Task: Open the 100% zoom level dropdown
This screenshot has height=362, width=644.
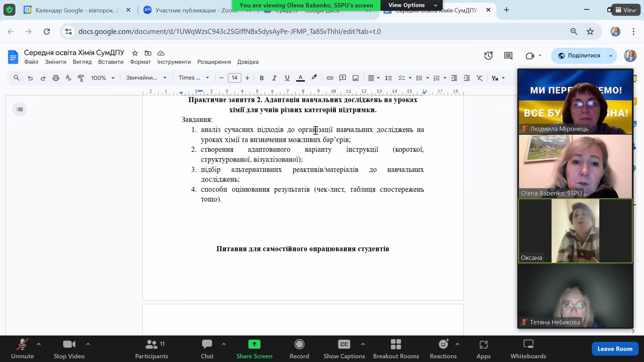Action: pyautogui.click(x=103, y=78)
